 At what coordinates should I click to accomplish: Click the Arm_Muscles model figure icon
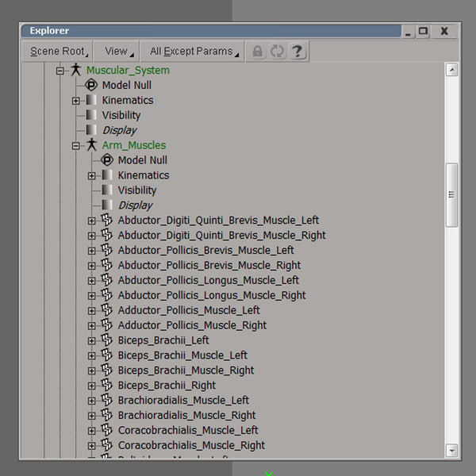[91, 145]
